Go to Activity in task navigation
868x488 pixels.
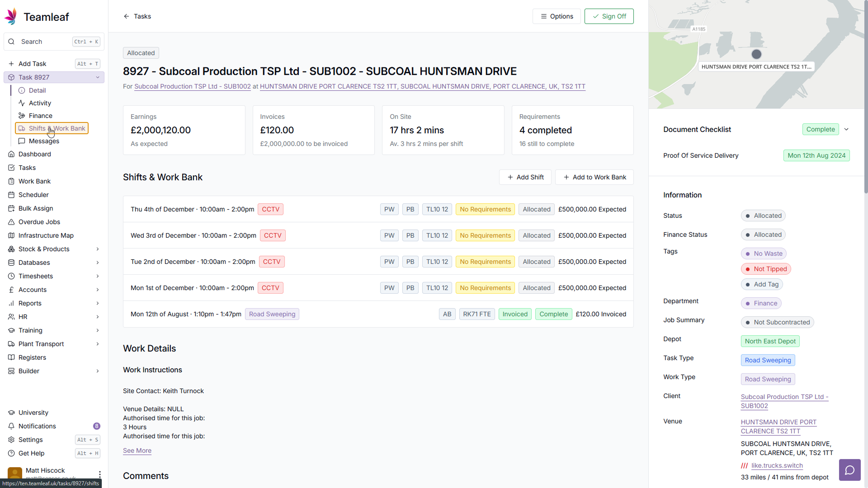[x=40, y=103]
